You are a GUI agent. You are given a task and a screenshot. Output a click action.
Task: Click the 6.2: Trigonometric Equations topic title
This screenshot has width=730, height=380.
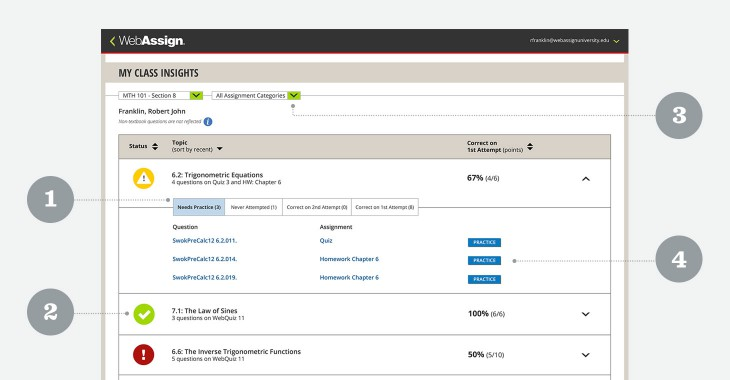pyautogui.click(x=217, y=175)
